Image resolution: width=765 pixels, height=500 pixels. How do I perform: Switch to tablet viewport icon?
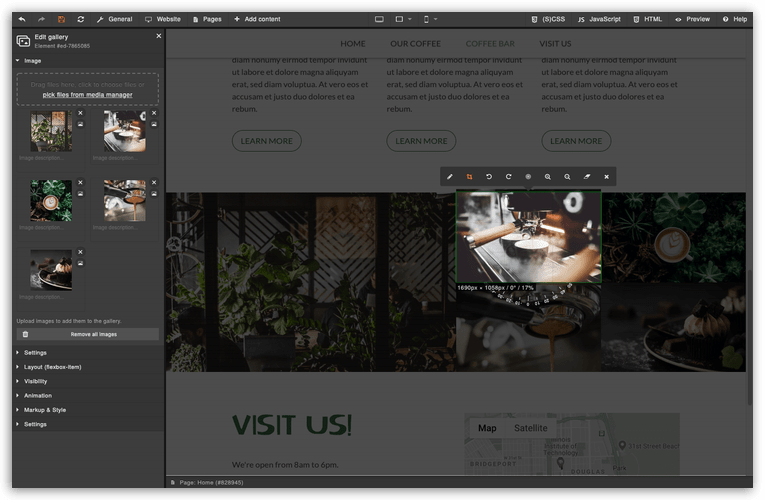[399, 19]
